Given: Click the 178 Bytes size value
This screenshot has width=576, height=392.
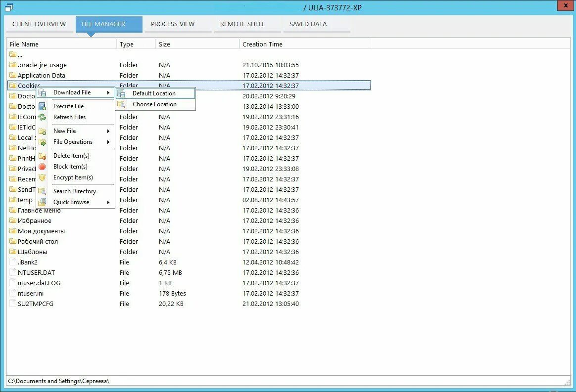Looking at the screenshot, I should [x=172, y=294].
